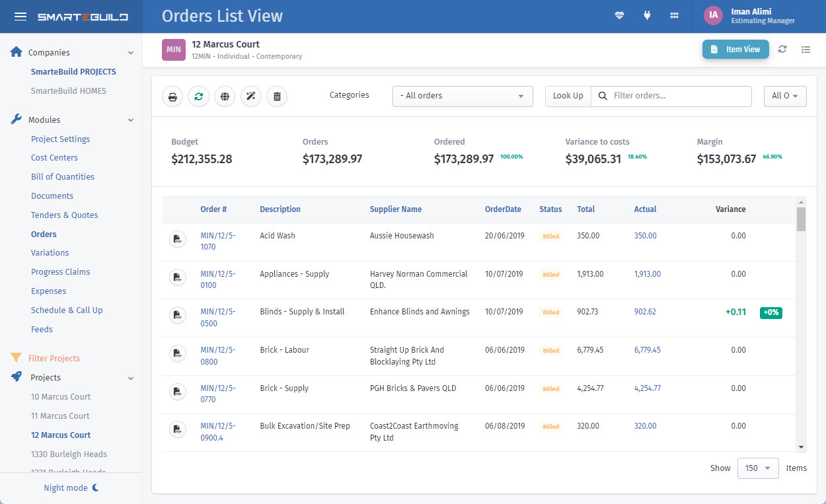Print the orders list

(172, 96)
